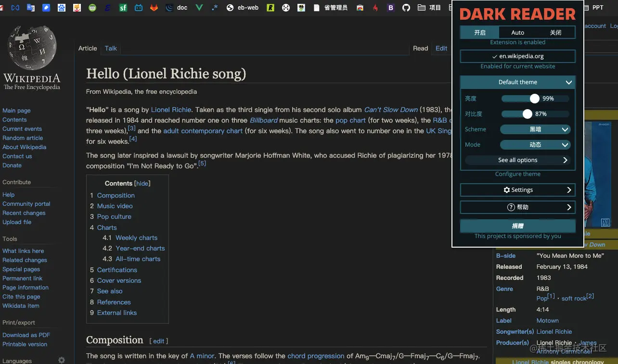Image resolution: width=618 pixels, height=364 pixels.
Task: Open the A minor link
Action: coord(202,356)
